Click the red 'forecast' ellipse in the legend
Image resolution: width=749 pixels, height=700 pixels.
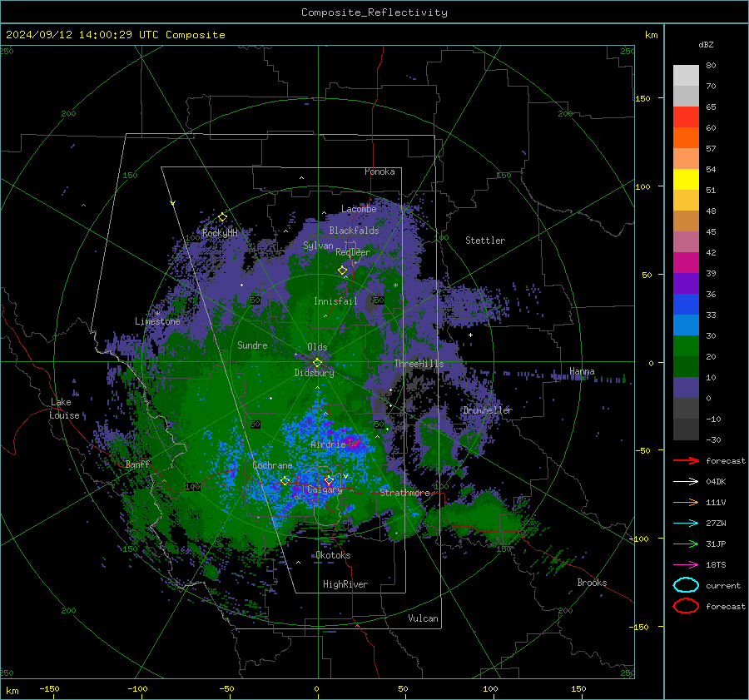point(686,606)
